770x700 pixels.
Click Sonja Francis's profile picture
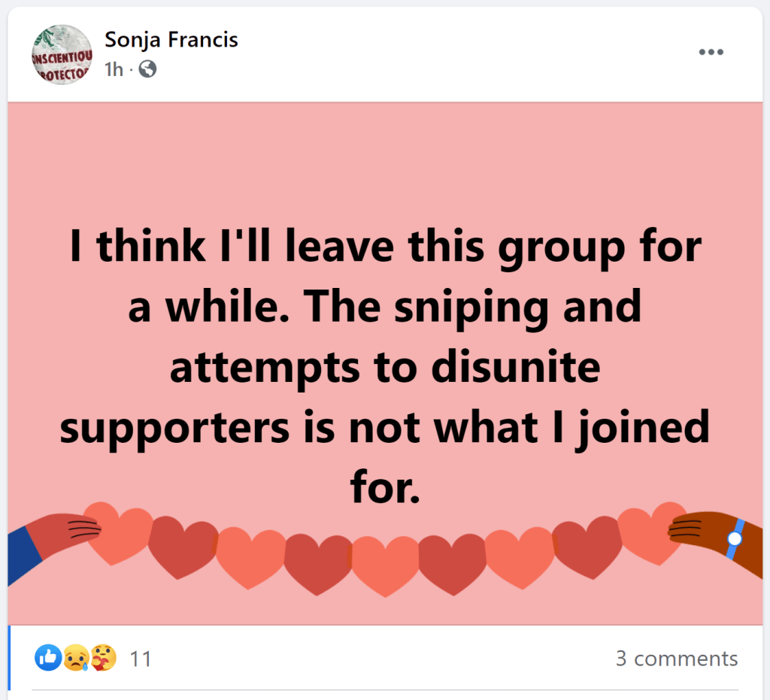[62, 54]
